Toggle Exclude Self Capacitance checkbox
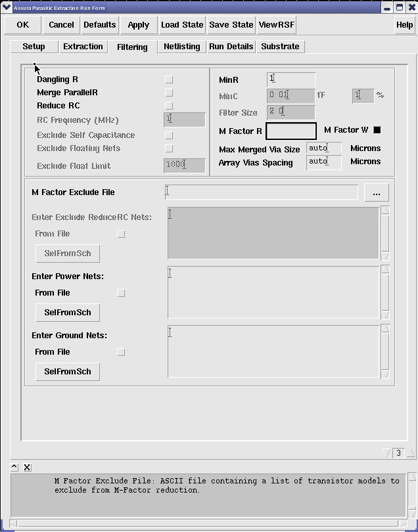This screenshot has width=418, height=532. point(169,135)
